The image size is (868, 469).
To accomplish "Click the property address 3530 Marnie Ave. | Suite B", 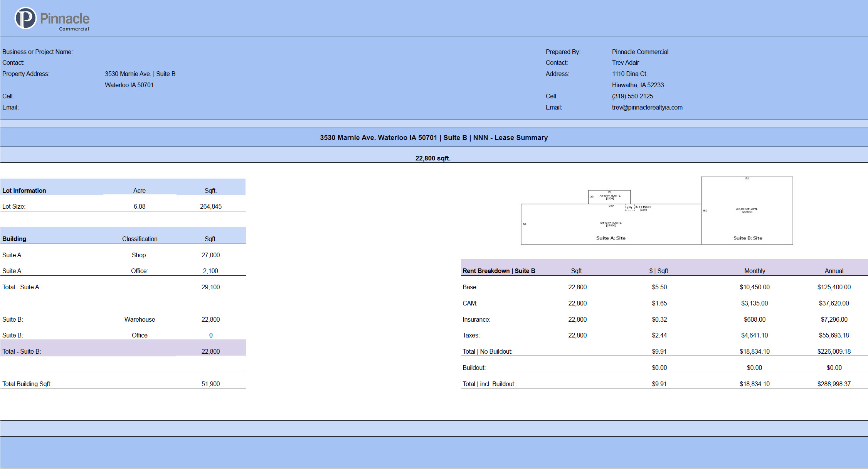I will [x=140, y=74].
